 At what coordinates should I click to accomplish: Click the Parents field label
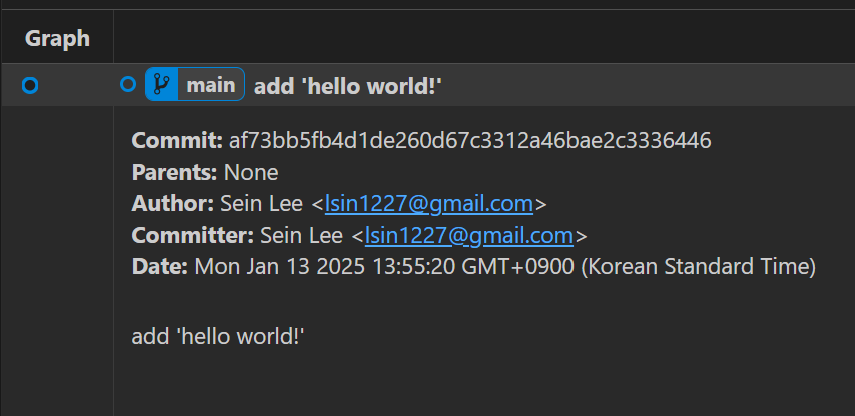175,173
